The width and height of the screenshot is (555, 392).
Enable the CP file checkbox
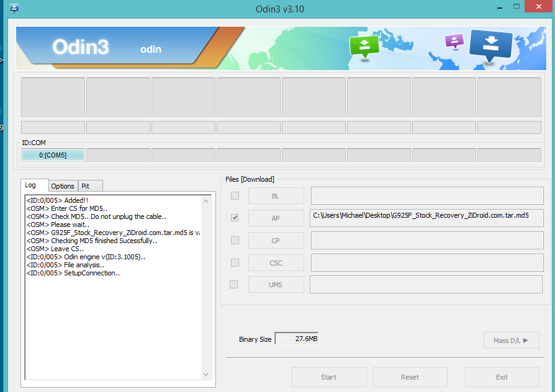pos(235,240)
